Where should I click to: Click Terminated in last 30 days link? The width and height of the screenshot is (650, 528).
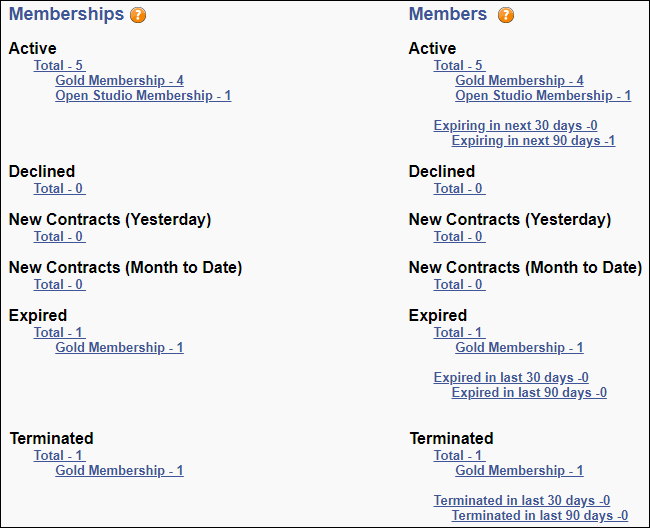click(522, 500)
